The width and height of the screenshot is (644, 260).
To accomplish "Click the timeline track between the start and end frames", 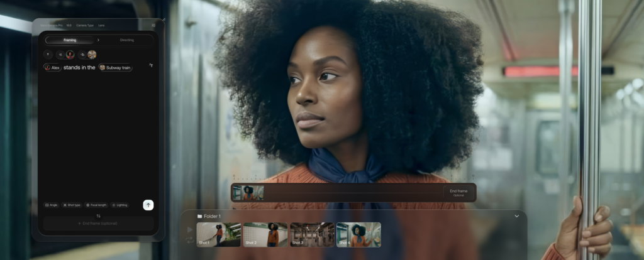I will tap(353, 193).
